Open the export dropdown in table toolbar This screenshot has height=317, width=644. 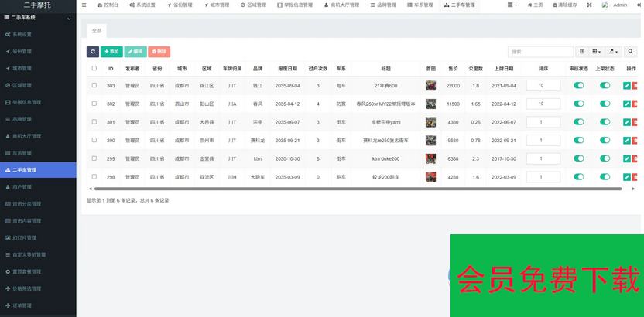click(x=613, y=52)
